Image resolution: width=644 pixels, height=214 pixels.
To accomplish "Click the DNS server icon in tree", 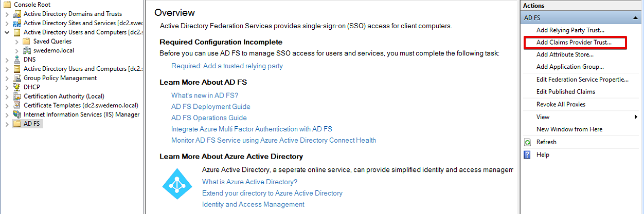I will coord(17,60).
